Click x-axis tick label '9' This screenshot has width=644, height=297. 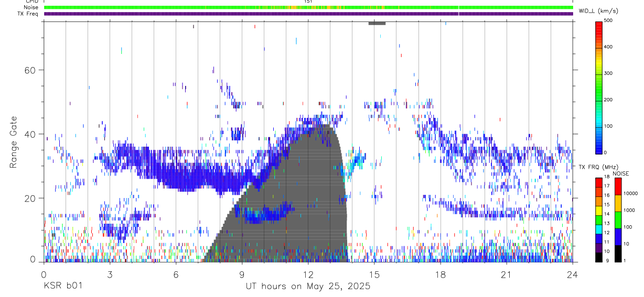[242, 274]
